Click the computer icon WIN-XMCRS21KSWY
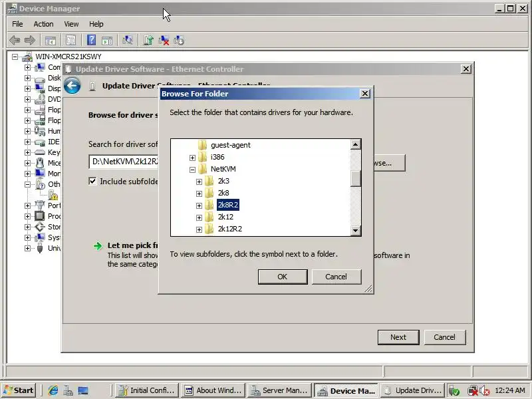Viewport: 532px width, 399px height. (x=27, y=57)
